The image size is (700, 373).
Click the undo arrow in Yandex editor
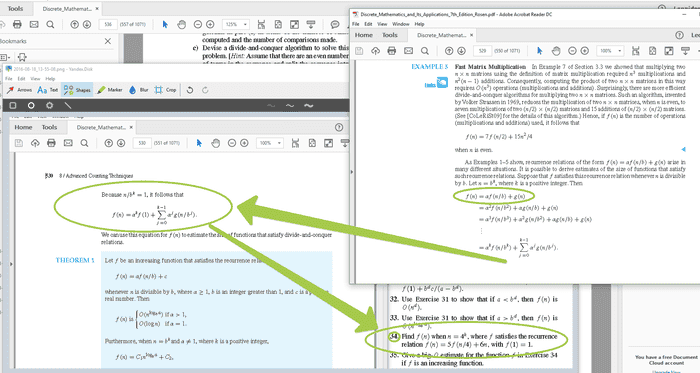tap(190, 90)
